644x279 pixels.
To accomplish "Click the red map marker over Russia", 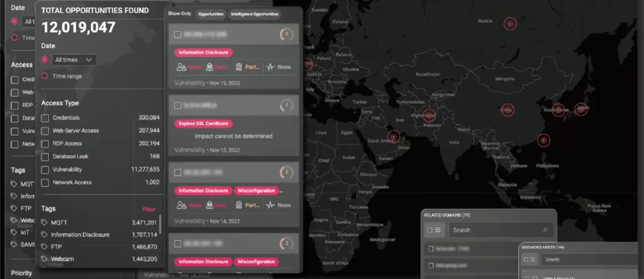I will click(510, 24).
